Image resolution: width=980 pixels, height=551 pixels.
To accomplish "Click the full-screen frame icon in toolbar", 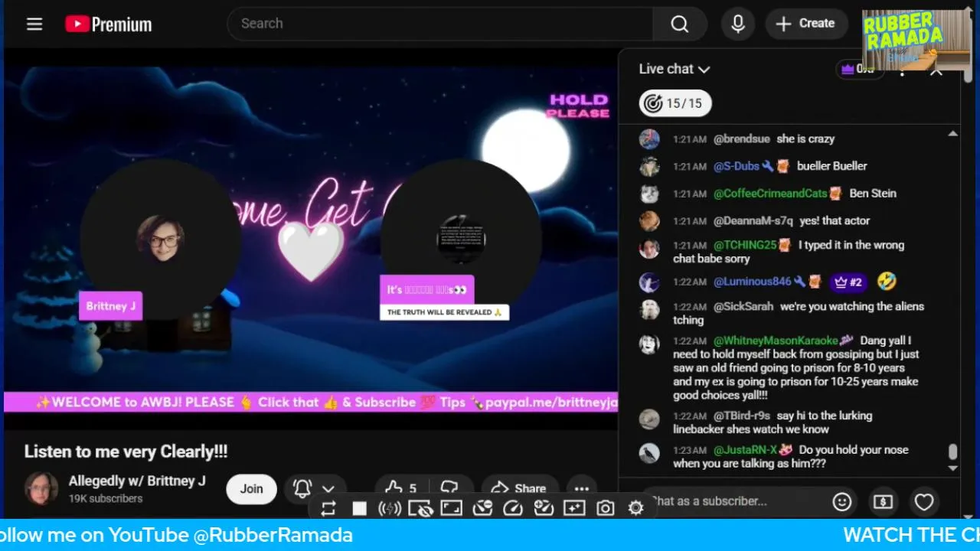I will (x=451, y=508).
